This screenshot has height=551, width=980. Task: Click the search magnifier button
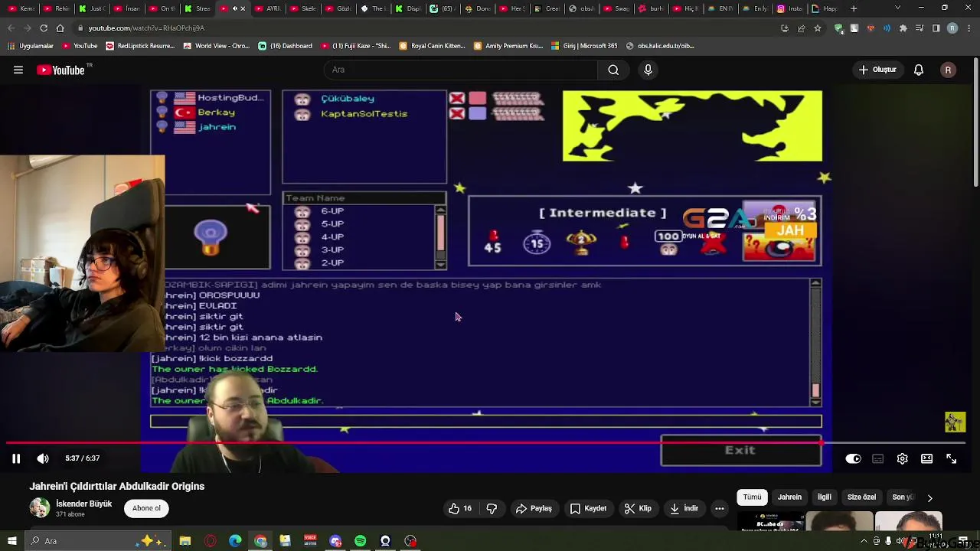pos(613,70)
